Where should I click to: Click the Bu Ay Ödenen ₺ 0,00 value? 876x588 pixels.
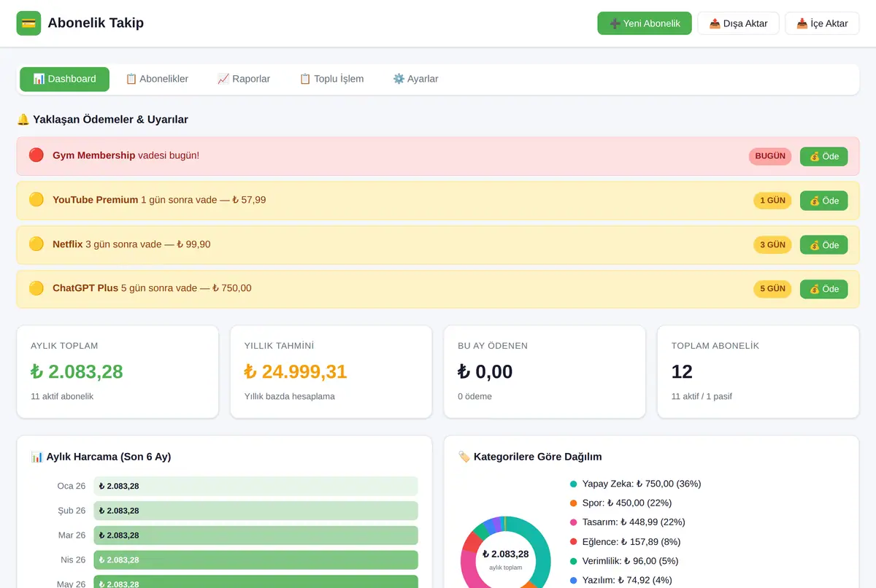pos(485,372)
